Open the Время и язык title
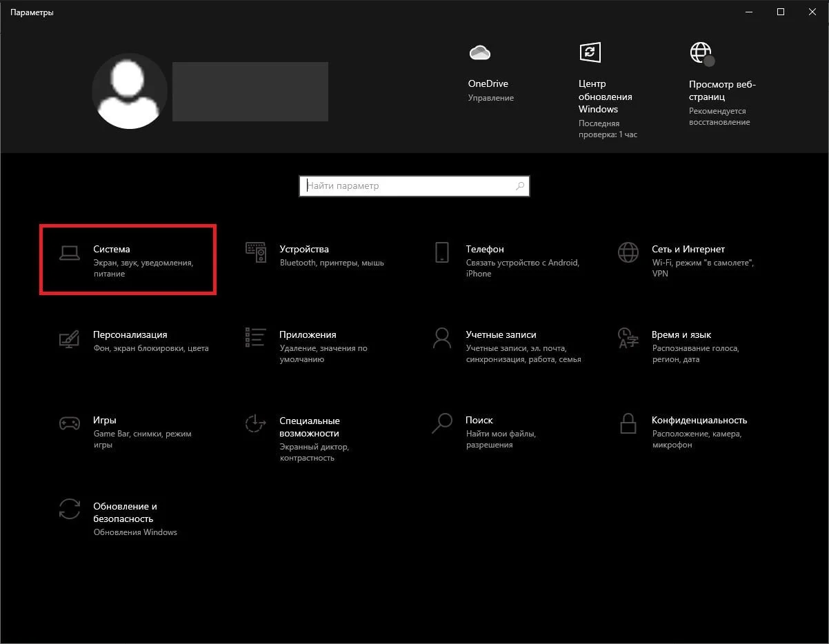The width and height of the screenshot is (829, 644). point(681,334)
